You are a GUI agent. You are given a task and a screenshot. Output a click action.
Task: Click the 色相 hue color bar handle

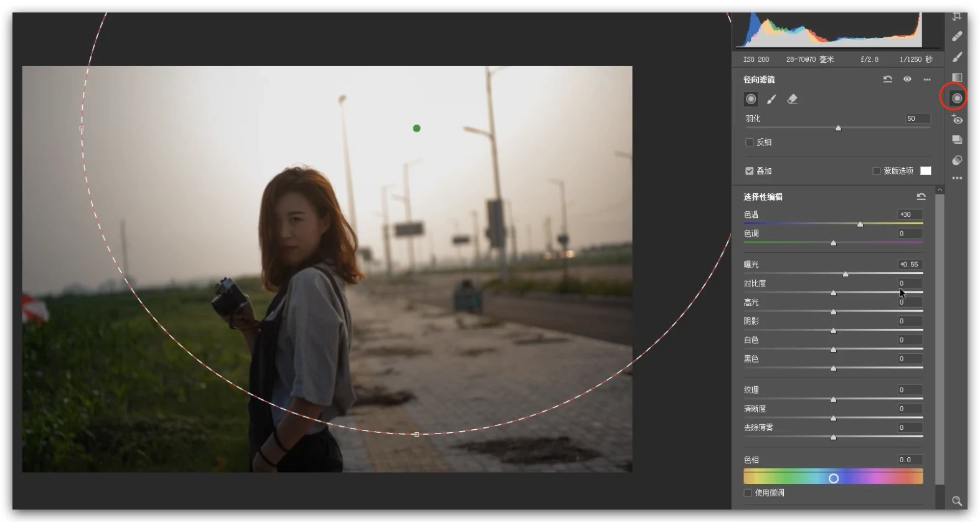[834, 478]
